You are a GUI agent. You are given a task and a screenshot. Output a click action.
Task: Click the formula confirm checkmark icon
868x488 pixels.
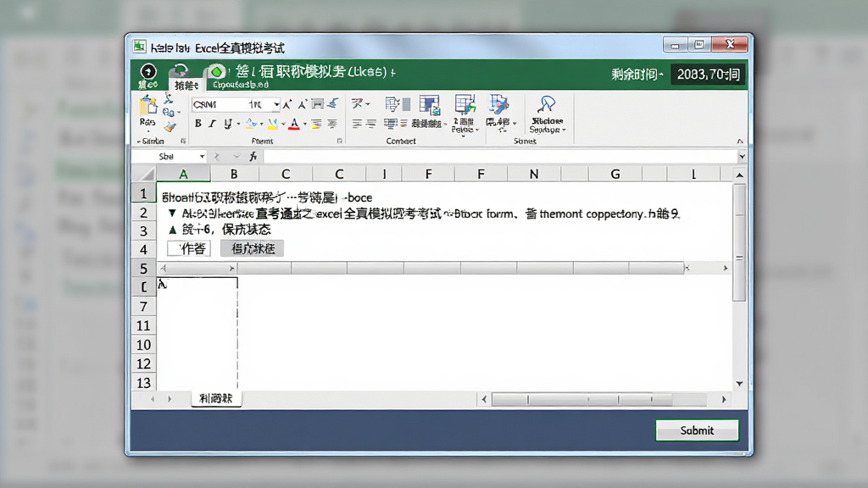pos(236,157)
